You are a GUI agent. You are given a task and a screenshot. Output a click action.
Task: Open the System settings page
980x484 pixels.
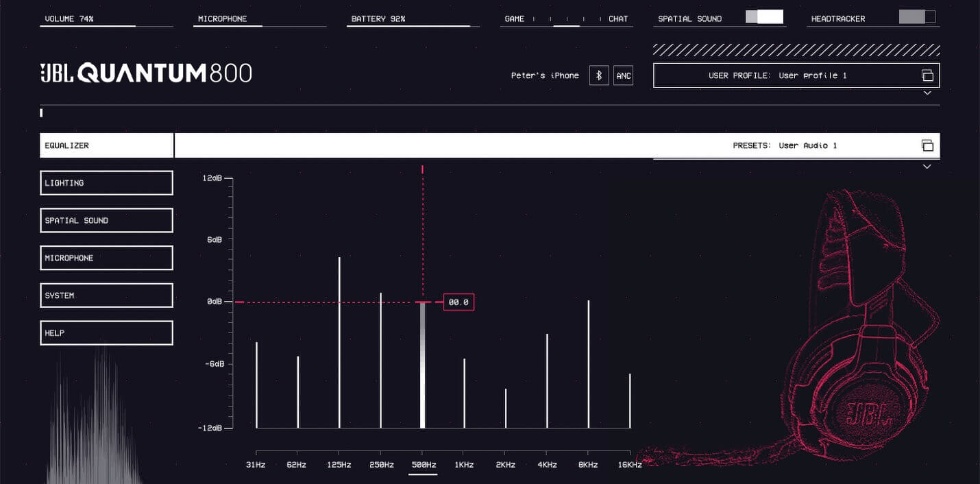point(106,295)
